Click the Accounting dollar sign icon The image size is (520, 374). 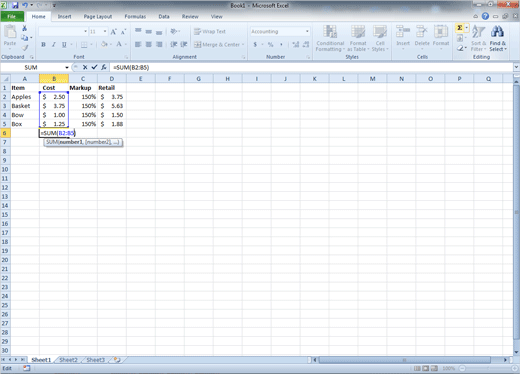pos(255,44)
